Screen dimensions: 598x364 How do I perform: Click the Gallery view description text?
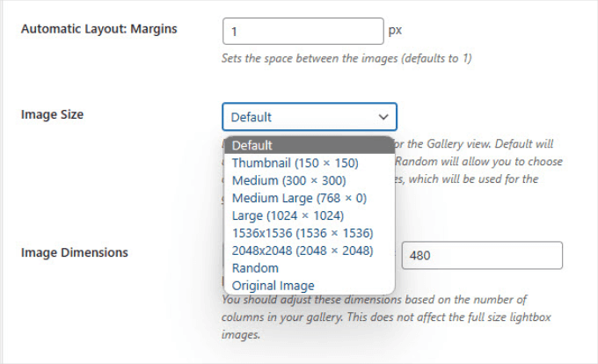coord(479,143)
